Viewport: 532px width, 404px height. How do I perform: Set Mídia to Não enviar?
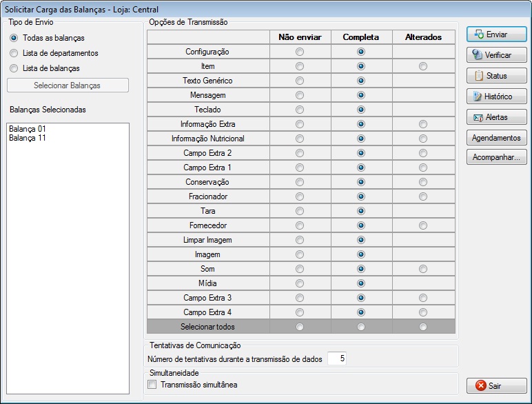[300, 283]
